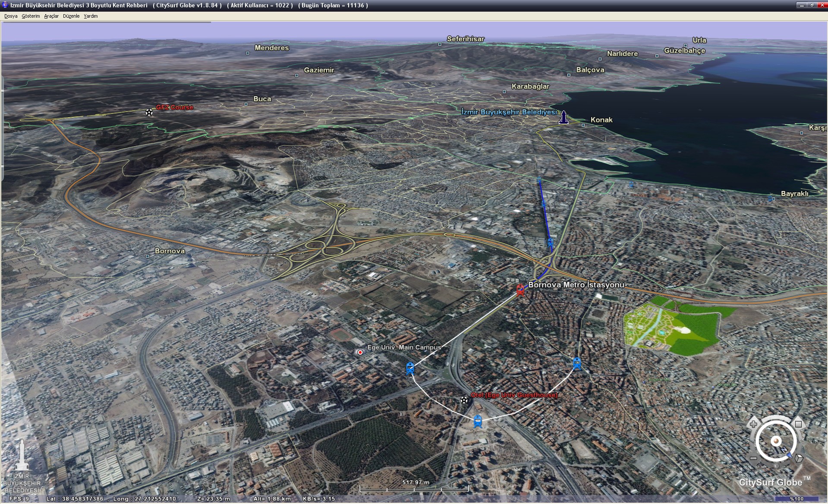Click the blue train icon on the blue metro line
Viewport: 828px width, 504px height.
(550, 242)
